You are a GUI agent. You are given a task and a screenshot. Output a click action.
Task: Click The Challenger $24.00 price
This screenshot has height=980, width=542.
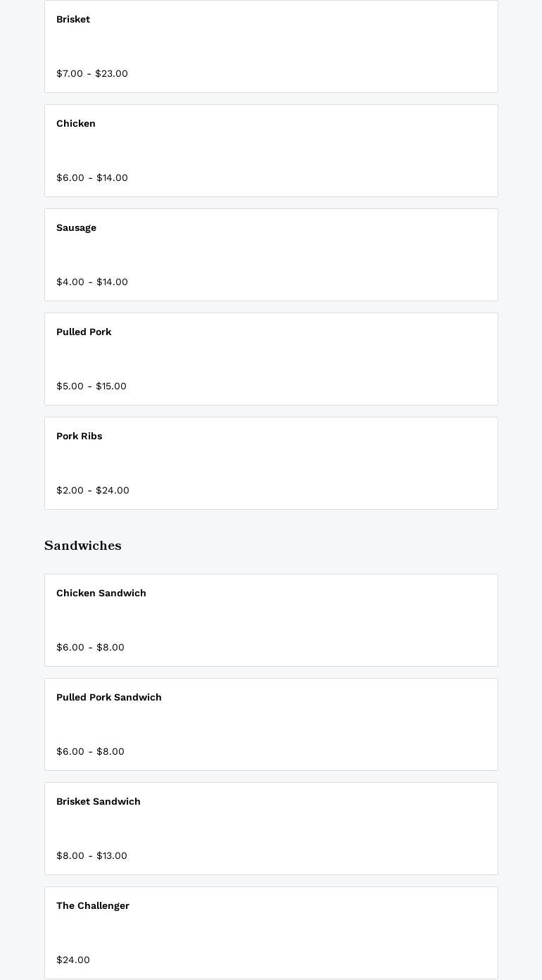73,960
